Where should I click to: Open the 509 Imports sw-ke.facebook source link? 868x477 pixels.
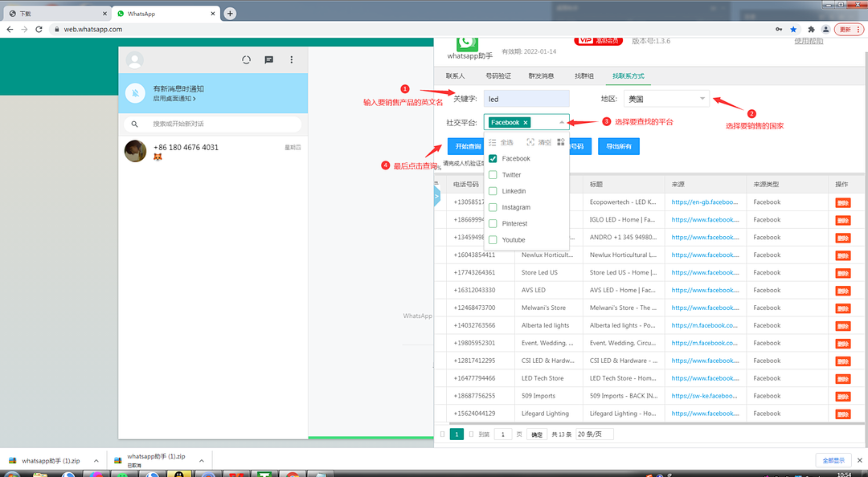click(705, 396)
